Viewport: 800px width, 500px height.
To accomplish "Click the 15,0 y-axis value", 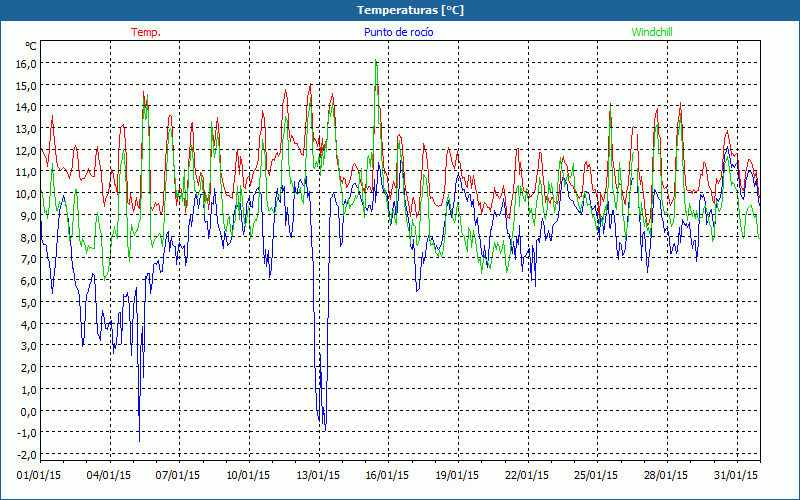I will pos(27,85).
